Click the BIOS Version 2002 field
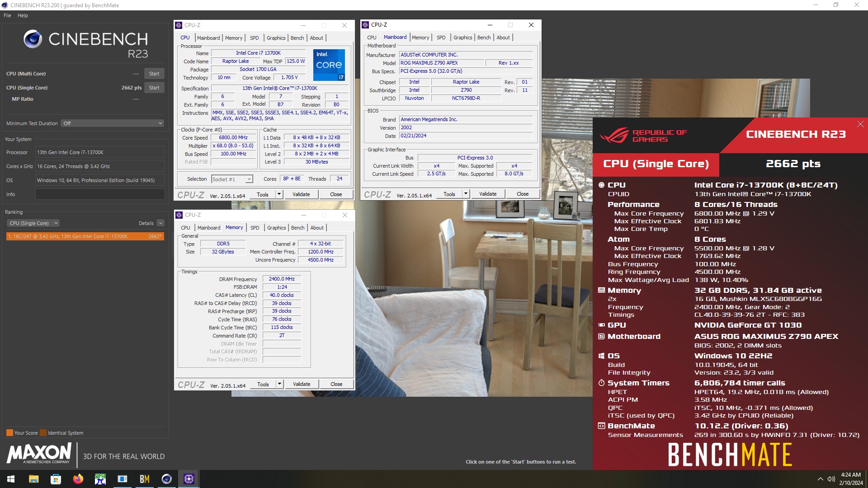 coord(466,128)
